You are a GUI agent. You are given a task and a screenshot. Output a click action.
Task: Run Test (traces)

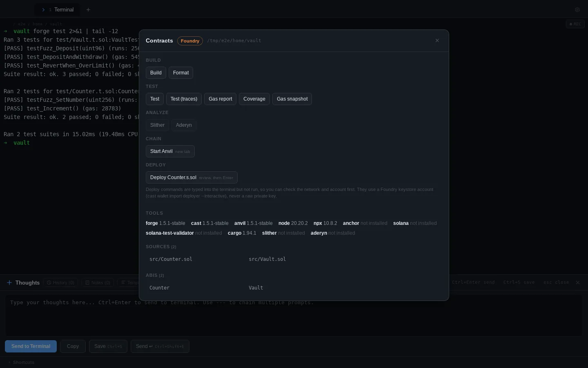(x=184, y=99)
